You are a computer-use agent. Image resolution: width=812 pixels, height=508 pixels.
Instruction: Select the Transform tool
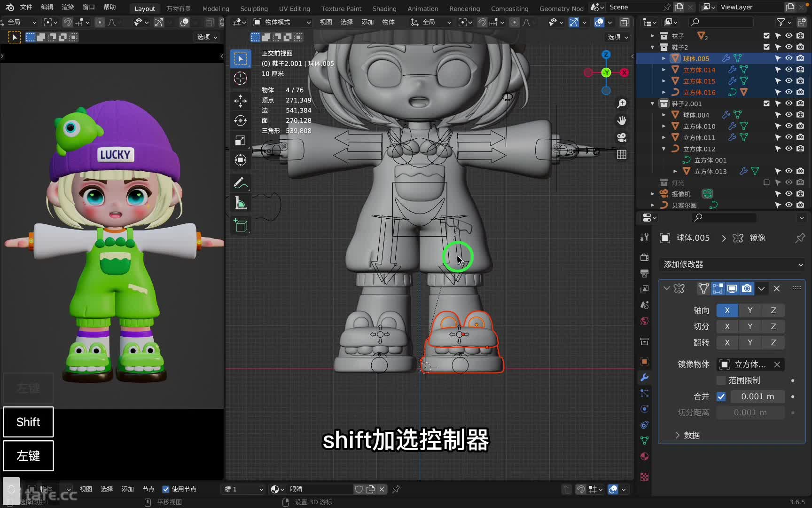tap(240, 160)
